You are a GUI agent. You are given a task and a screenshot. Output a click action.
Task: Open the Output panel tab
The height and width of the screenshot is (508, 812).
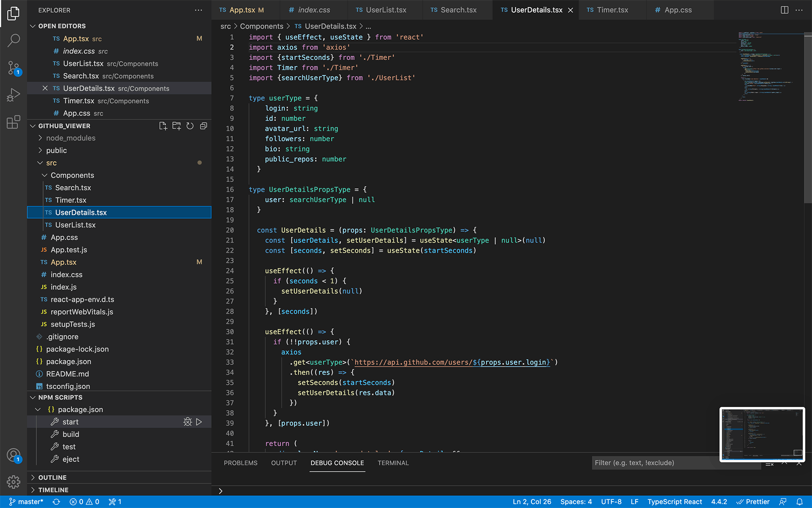(x=284, y=463)
